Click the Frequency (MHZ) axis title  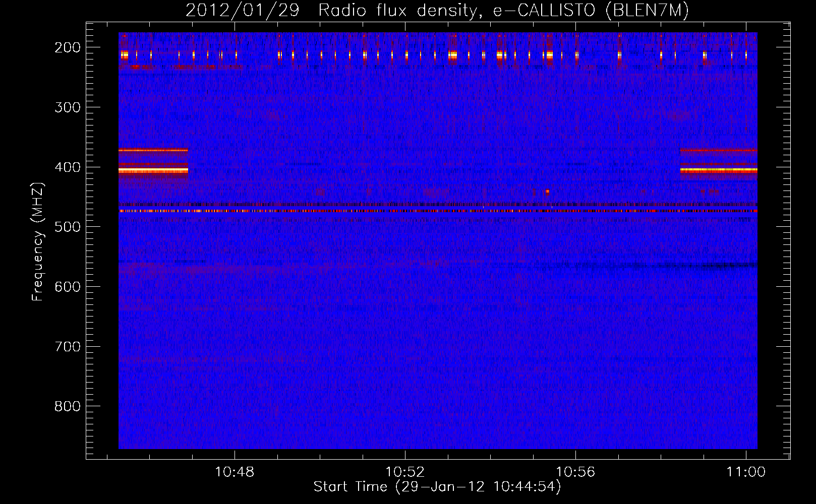(x=38, y=242)
